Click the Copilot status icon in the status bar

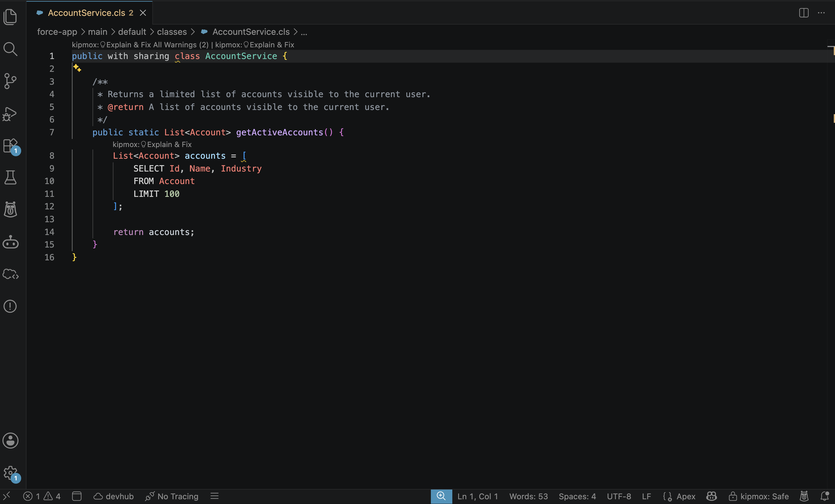tap(711, 496)
